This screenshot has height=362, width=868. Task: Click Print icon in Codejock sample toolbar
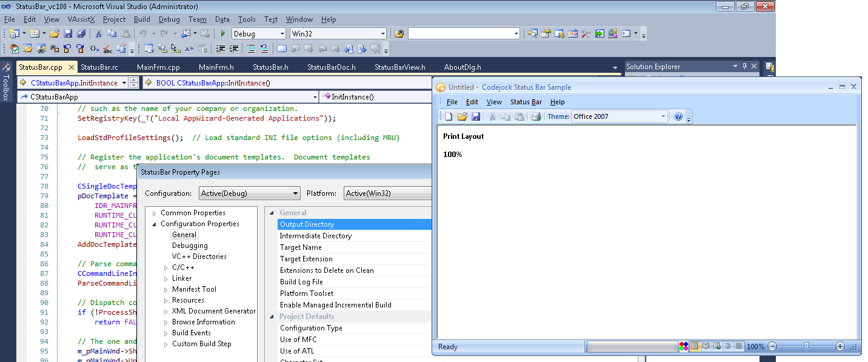point(536,116)
